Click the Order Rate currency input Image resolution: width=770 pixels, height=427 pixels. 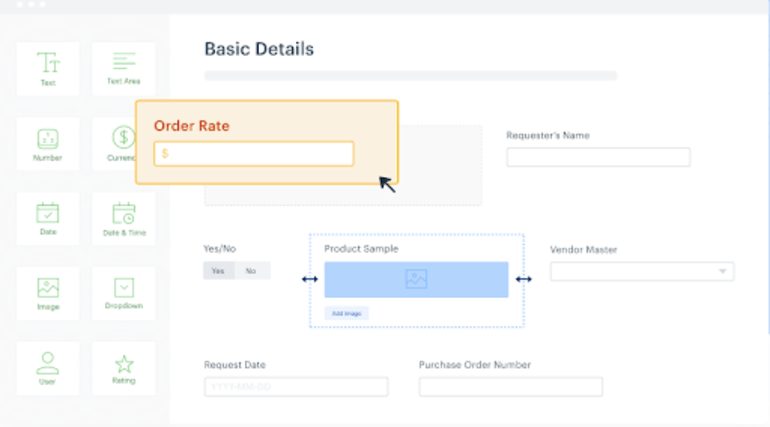tap(254, 154)
